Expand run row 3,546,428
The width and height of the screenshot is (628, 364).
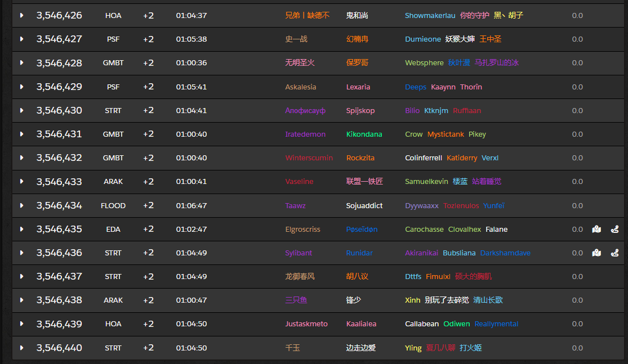coord(21,63)
